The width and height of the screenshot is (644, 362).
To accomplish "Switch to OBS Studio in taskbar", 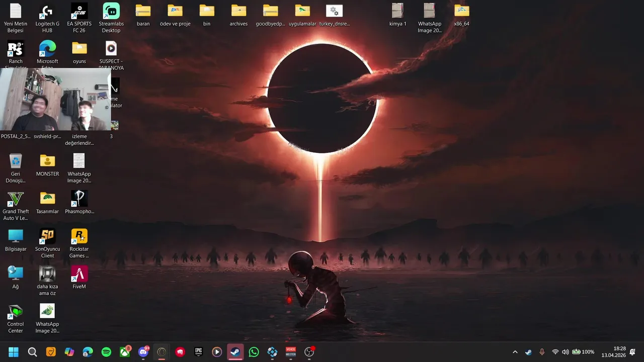I will pos(309,352).
